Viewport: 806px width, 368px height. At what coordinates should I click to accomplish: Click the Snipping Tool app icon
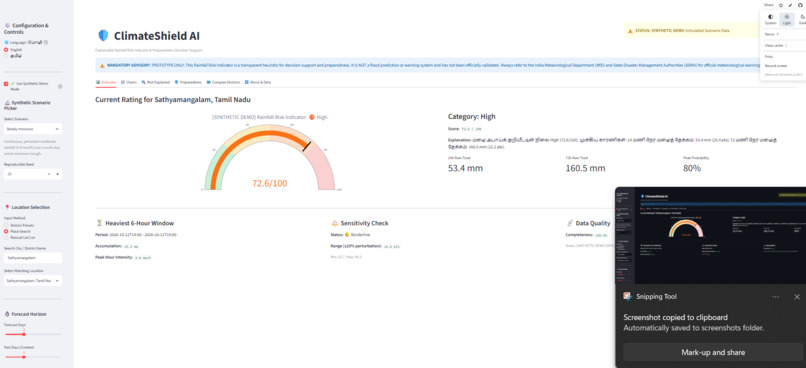point(627,297)
